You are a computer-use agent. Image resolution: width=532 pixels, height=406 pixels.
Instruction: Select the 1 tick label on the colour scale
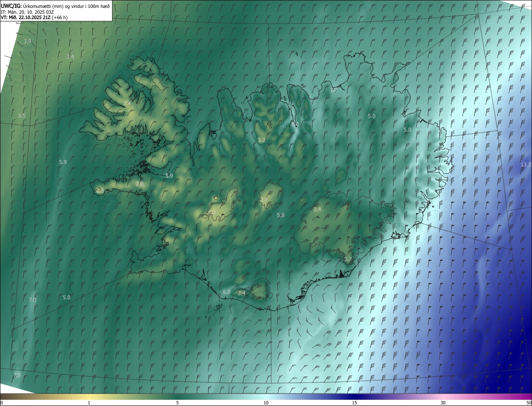tap(89, 403)
